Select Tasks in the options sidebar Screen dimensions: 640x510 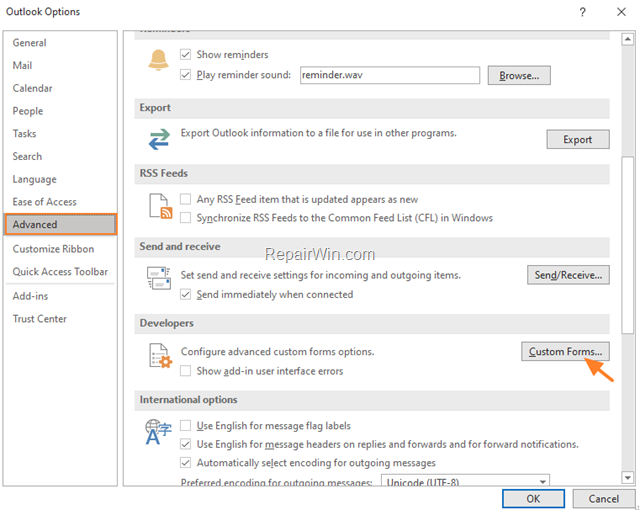coord(60,134)
